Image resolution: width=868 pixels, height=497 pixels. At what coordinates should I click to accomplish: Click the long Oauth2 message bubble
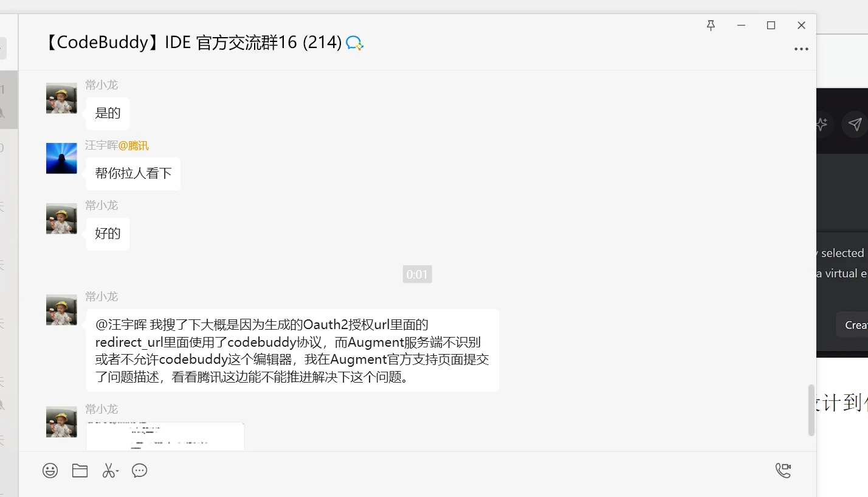click(x=292, y=350)
